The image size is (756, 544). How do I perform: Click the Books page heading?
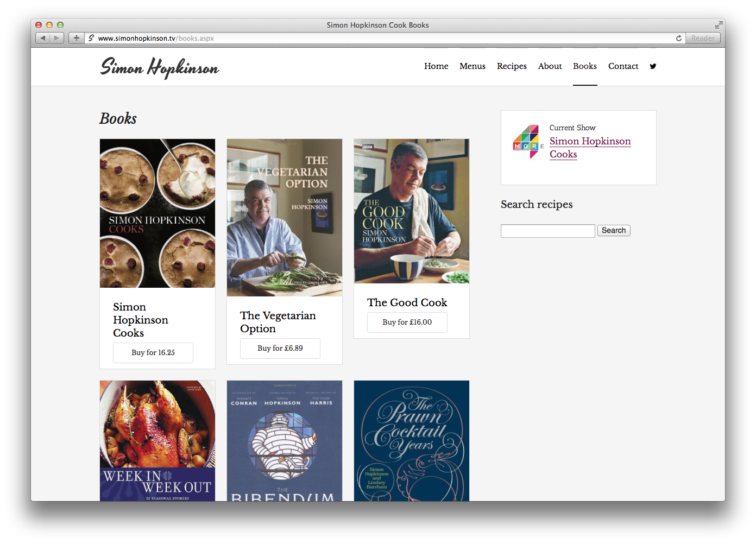click(x=118, y=118)
